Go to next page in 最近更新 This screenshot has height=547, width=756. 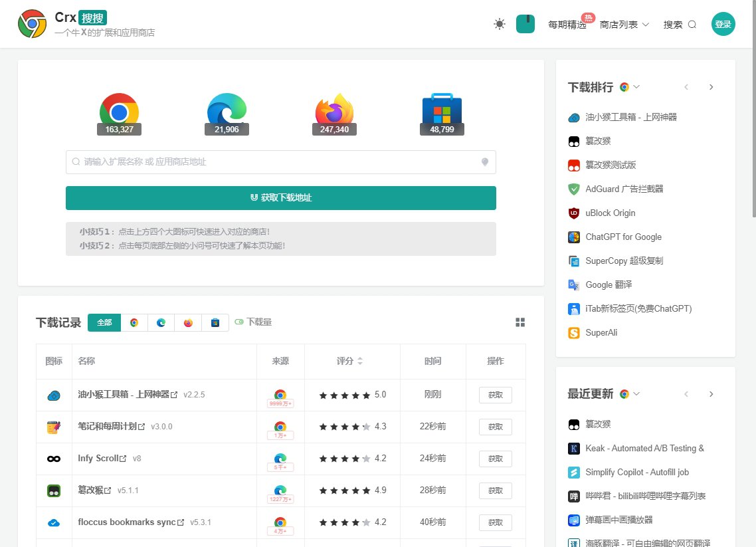point(711,394)
